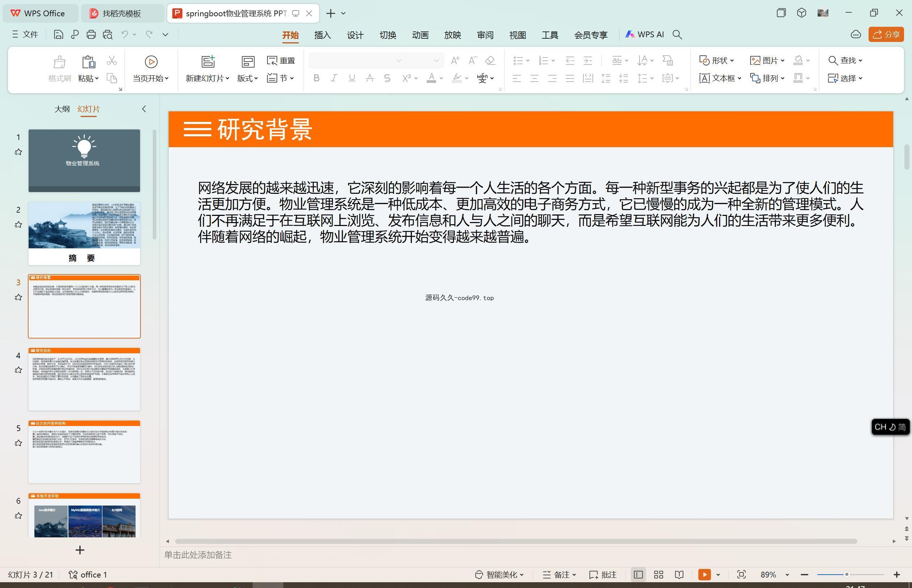
Task: Toggle Italic formatting
Action: (x=334, y=78)
